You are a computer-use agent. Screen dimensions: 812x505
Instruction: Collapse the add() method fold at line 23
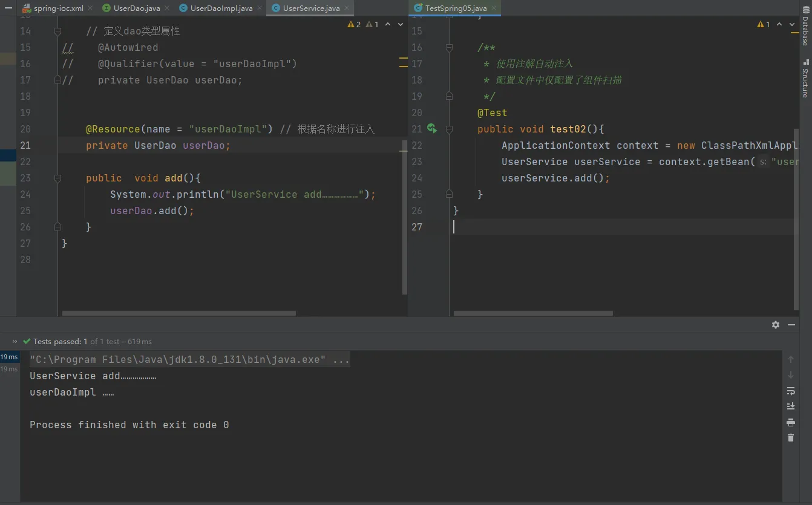57,178
